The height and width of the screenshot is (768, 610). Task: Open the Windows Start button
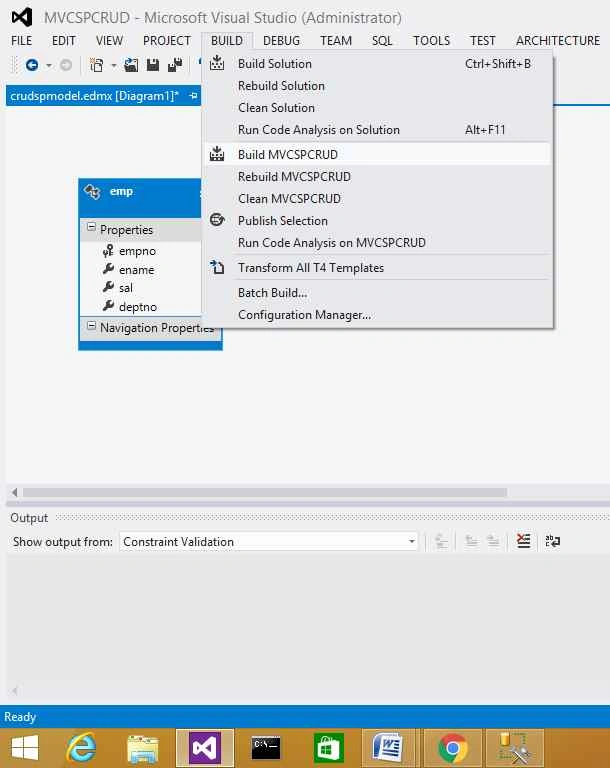point(24,748)
